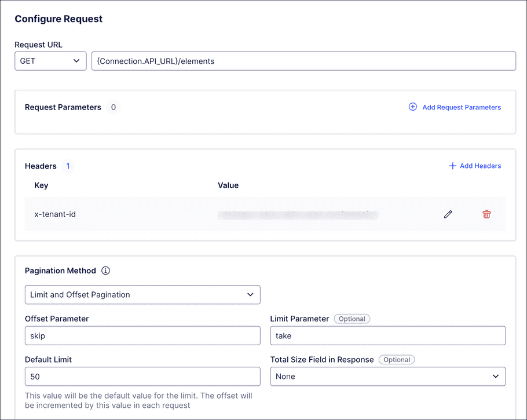
Task: Expand the Limit and Offset Pagination dropdown
Action: [142, 295]
